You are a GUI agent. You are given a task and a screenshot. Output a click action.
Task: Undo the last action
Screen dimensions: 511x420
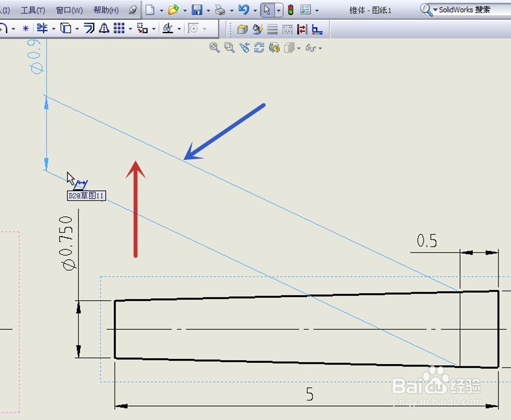click(x=244, y=10)
